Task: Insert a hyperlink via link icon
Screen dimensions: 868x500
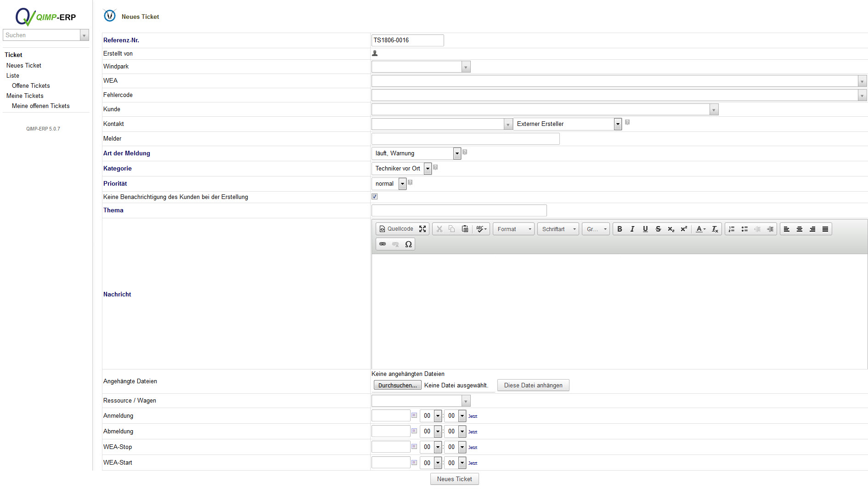Action: point(383,244)
